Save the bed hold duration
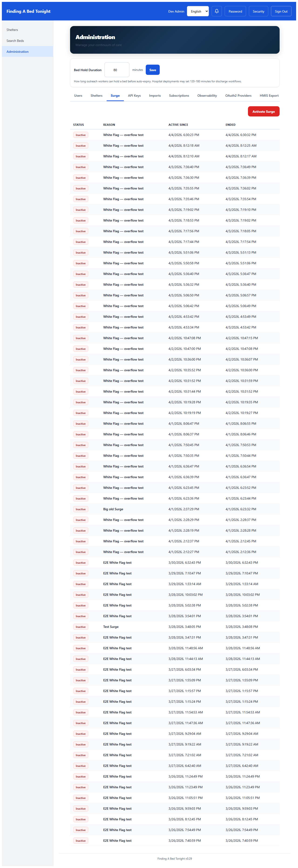298x868 pixels. pos(152,70)
